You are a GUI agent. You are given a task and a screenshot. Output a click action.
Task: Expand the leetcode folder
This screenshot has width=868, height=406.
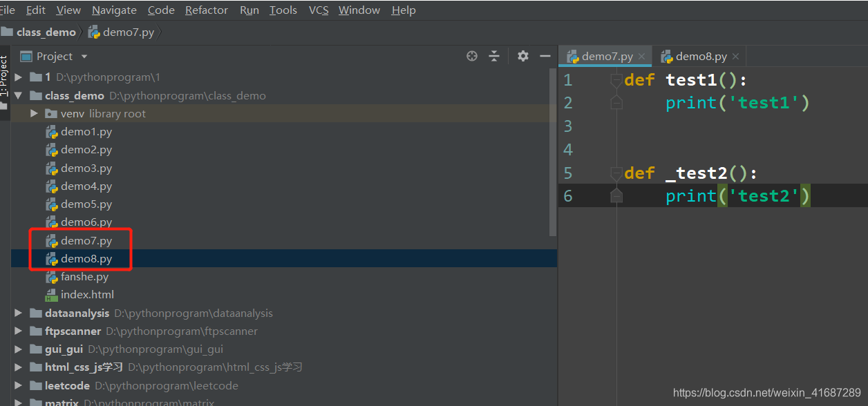[x=19, y=385]
